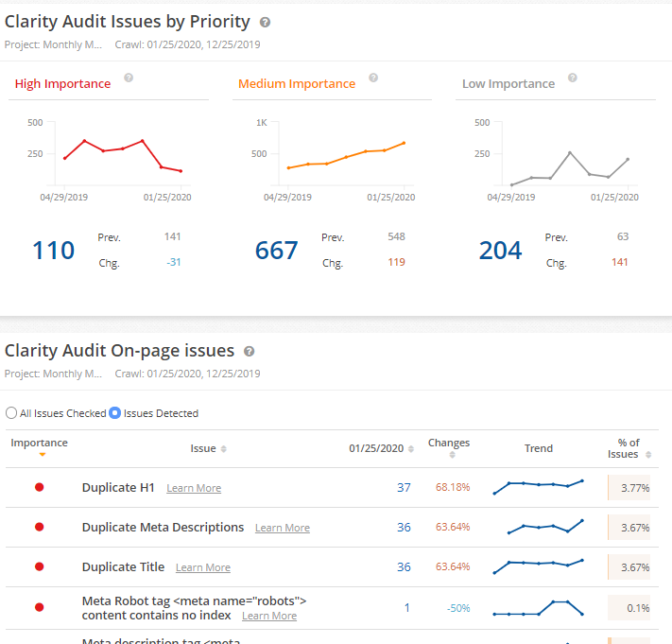This screenshot has height=644, width=672.
Task: Open help icon beside Clarity Audit Issues by Priority
Action: 265,23
